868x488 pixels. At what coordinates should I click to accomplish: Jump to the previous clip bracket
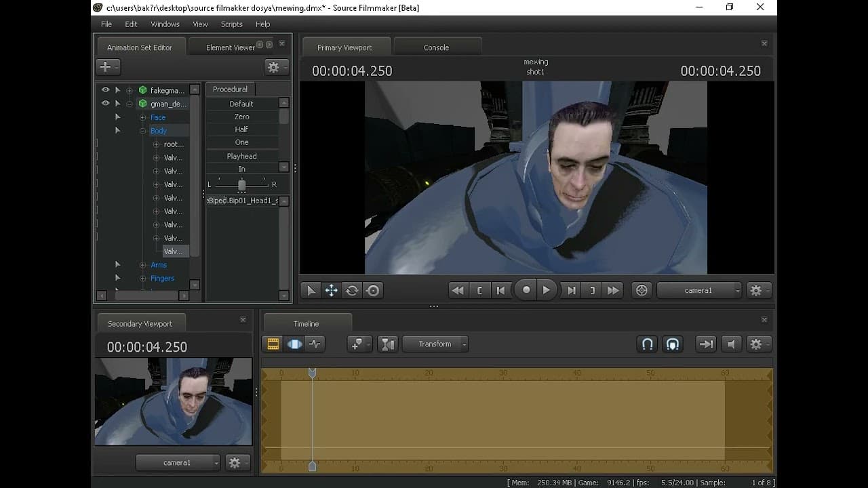point(479,290)
